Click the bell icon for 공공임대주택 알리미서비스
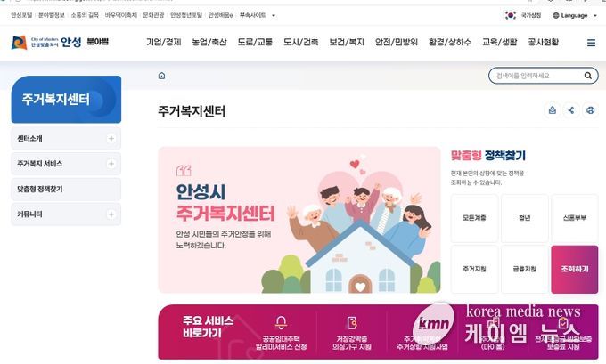This screenshot has width=606, height=364. point(281,322)
